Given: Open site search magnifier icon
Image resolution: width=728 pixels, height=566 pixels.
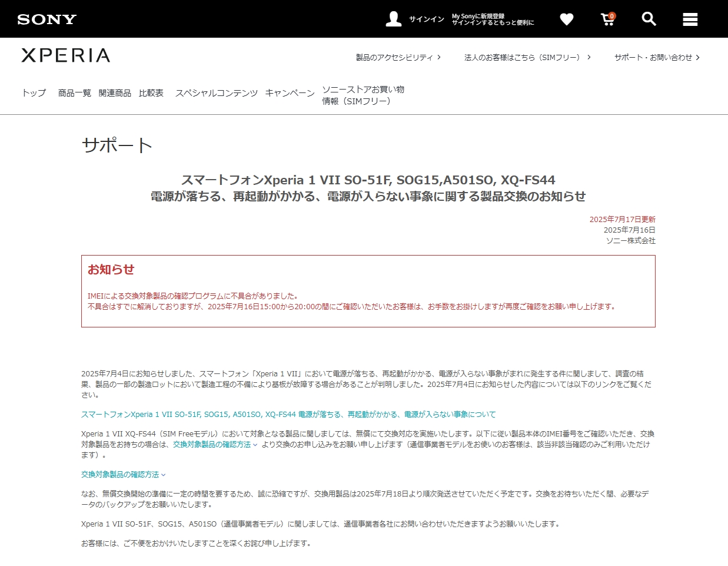Looking at the screenshot, I should pyautogui.click(x=649, y=19).
